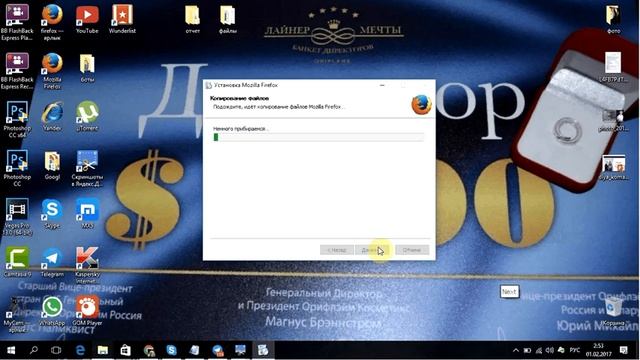The height and width of the screenshot is (360, 640).
Task: Select the Kaspersky Internet Security icon
Action: (87, 265)
